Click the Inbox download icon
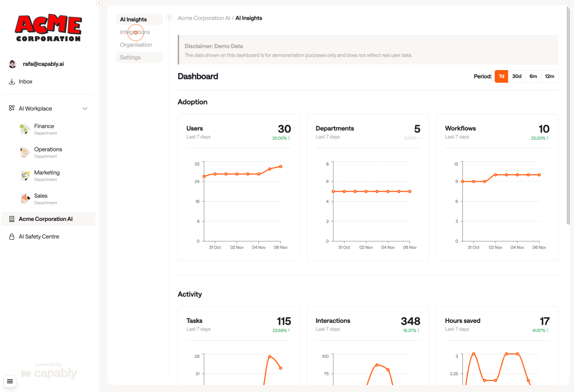The image size is (574, 392). (12, 82)
